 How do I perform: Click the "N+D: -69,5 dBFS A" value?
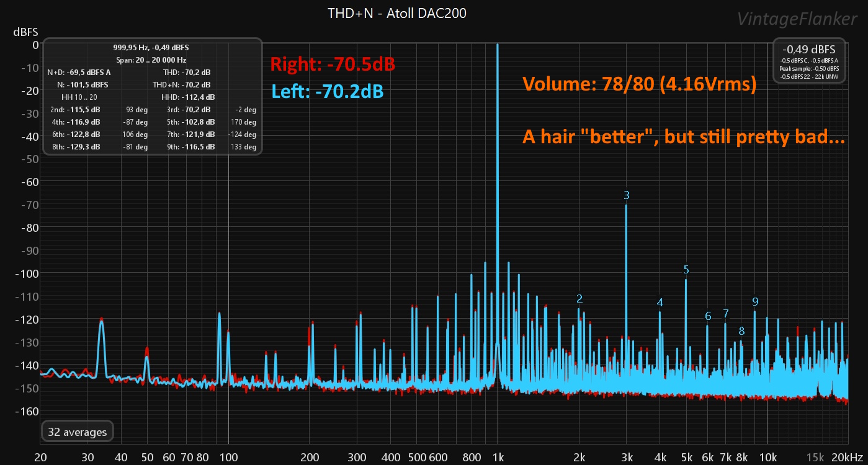point(79,73)
